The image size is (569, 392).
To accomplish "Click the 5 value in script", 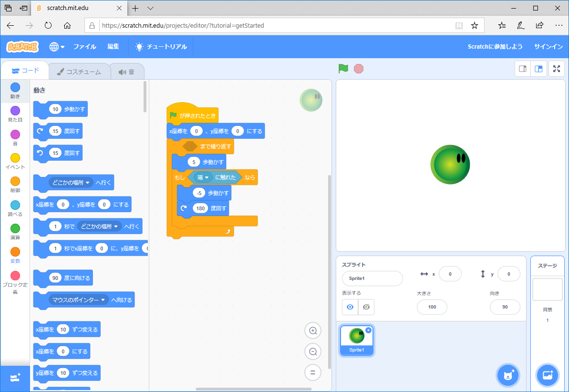I will point(194,162).
